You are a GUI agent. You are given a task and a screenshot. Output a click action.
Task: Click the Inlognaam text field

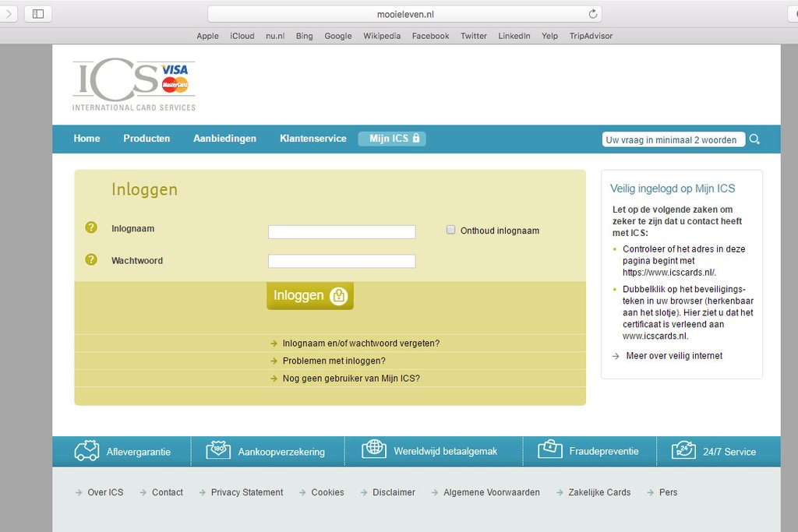click(x=341, y=231)
